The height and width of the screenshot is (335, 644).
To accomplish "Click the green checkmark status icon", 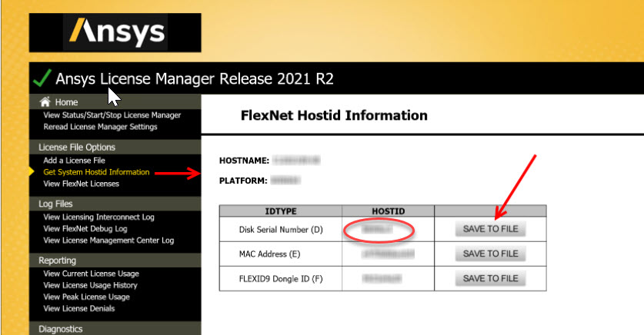I will coord(42,78).
